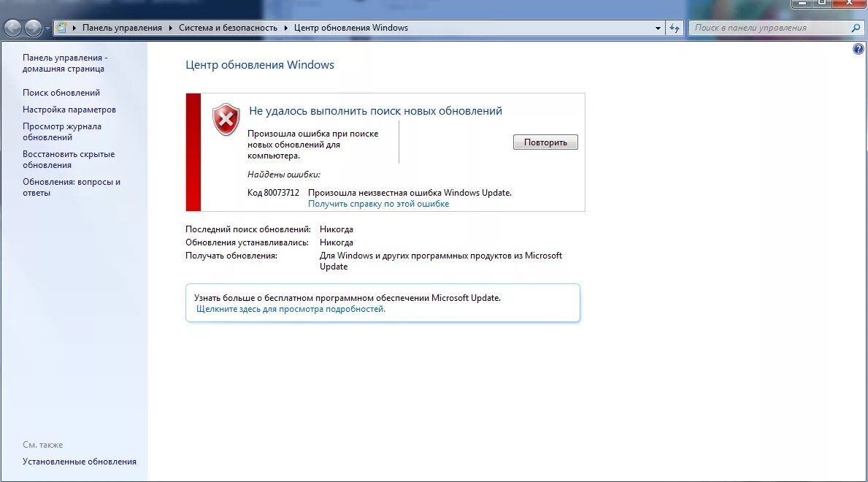The width and height of the screenshot is (868, 482).
Task: Click Обновления устанавливались label
Action: point(247,242)
